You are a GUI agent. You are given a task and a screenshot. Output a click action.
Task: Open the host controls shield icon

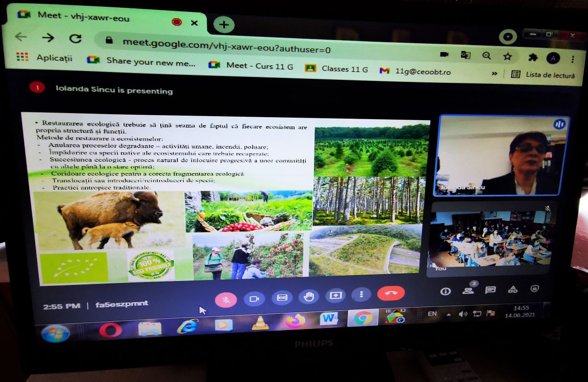(535, 288)
